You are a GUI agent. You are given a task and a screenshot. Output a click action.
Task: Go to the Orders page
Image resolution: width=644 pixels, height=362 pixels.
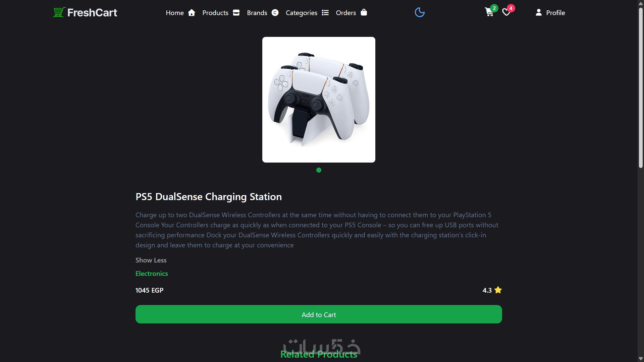[x=346, y=13]
